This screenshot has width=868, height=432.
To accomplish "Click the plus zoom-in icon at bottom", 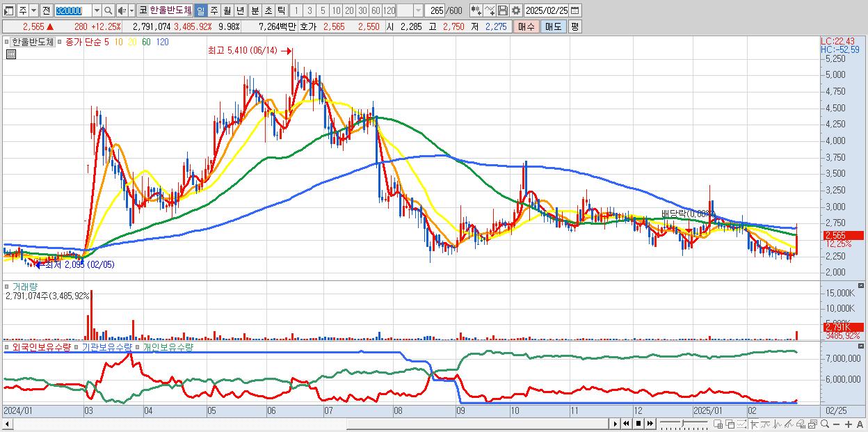I will tap(849, 424).
